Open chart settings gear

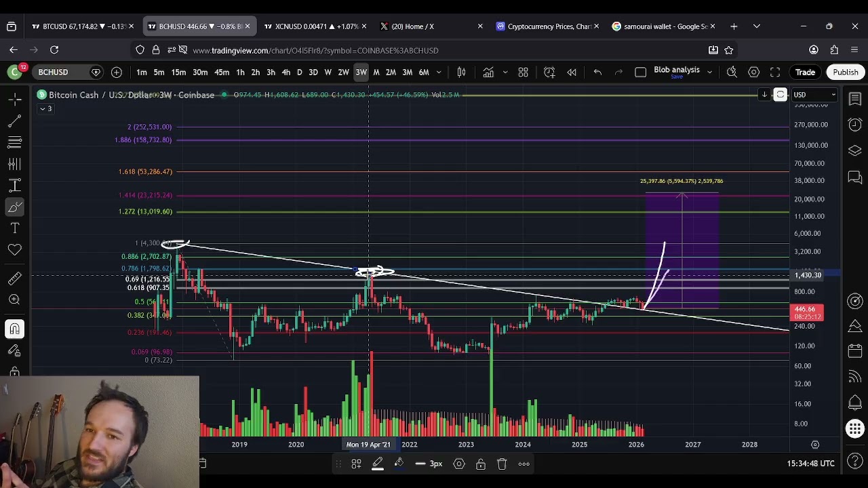[x=753, y=72]
